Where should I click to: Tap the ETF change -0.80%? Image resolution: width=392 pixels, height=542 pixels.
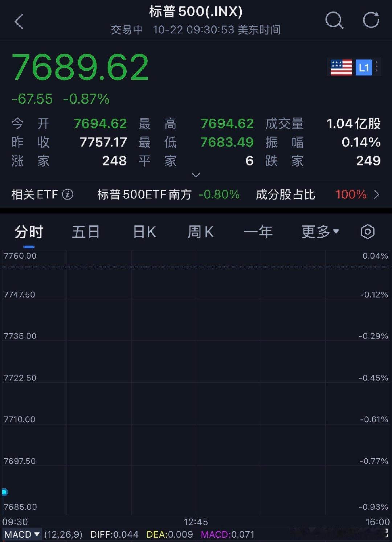coord(219,194)
